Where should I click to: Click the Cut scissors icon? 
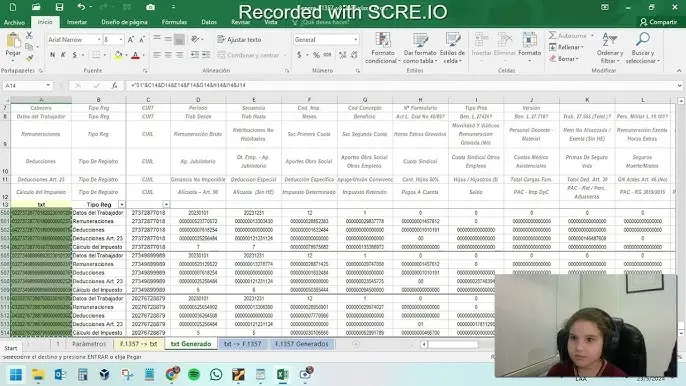(29, 35)
